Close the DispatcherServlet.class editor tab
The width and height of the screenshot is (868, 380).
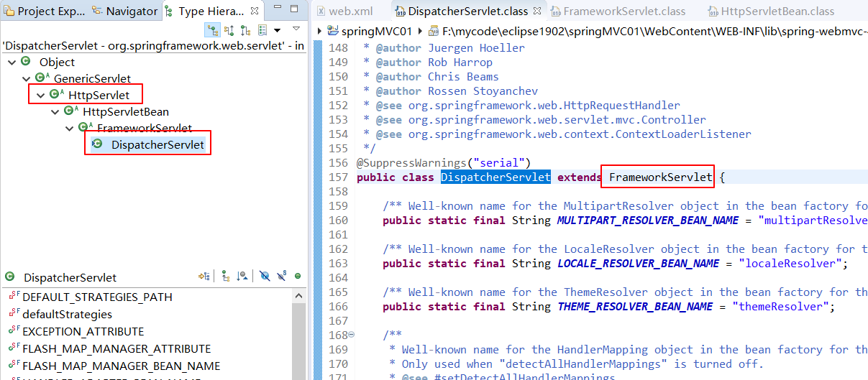[x=537, y=11]
